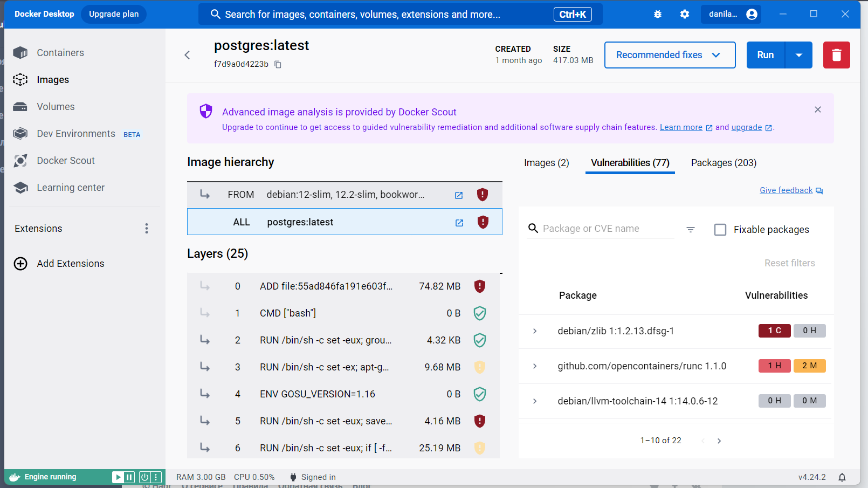Click the Signed in status
The image size is (868, 488).
[313, 477]
